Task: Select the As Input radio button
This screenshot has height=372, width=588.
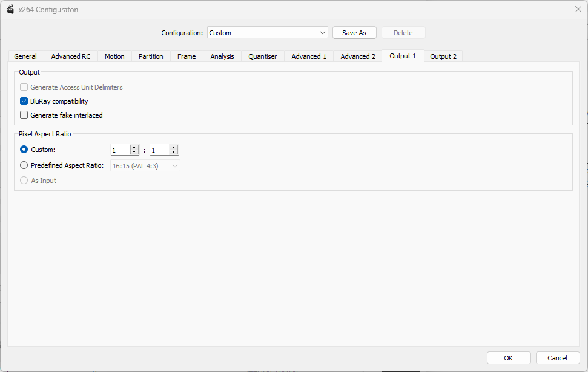Action: (24, 181)
